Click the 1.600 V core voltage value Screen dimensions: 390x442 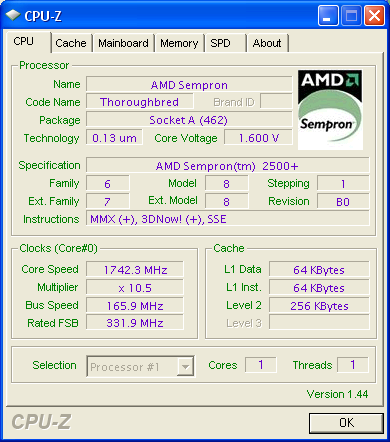(x=259, y=138)
